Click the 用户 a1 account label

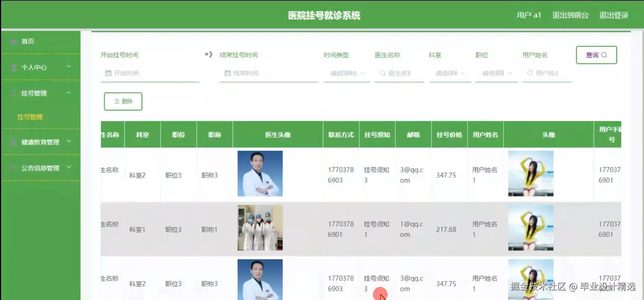(x=529, y=15)
